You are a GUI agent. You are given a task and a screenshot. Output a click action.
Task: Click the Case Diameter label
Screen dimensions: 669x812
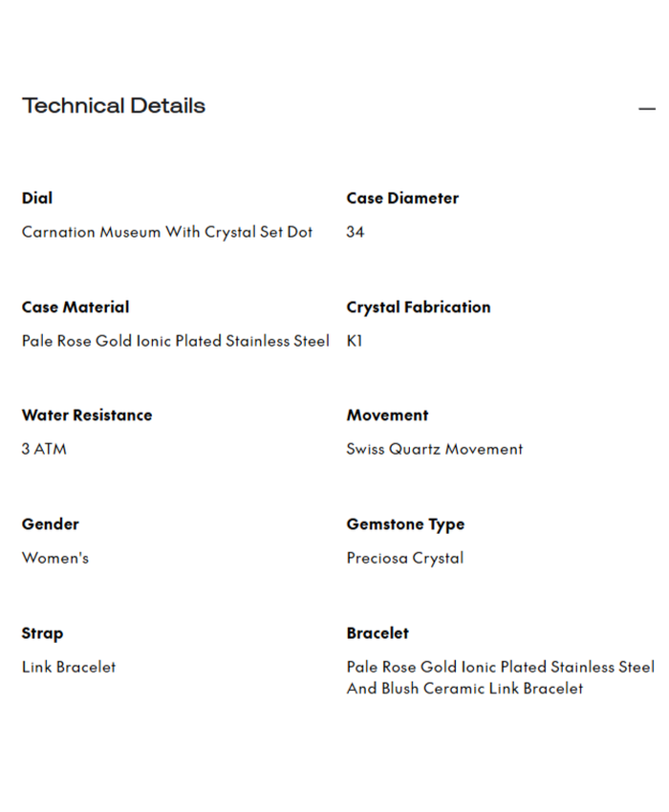click(x=402, y=198)
